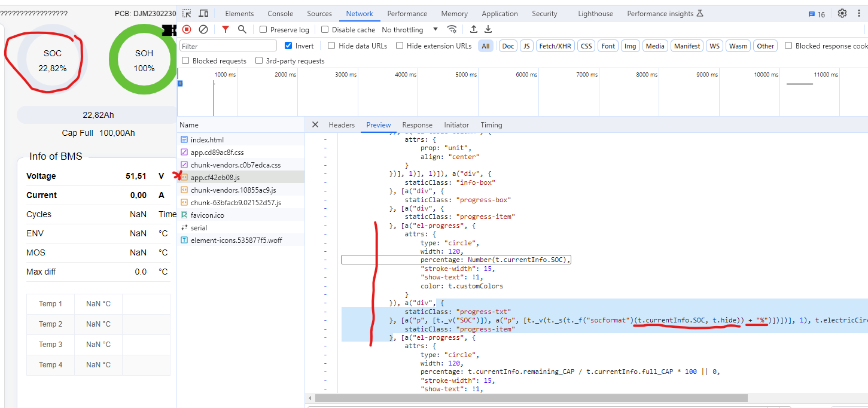The width and height of the screenshot is (868, 408).
Task: Select the chunk-63bfacb9.02152d57.js request
Action: pos(241,202)
